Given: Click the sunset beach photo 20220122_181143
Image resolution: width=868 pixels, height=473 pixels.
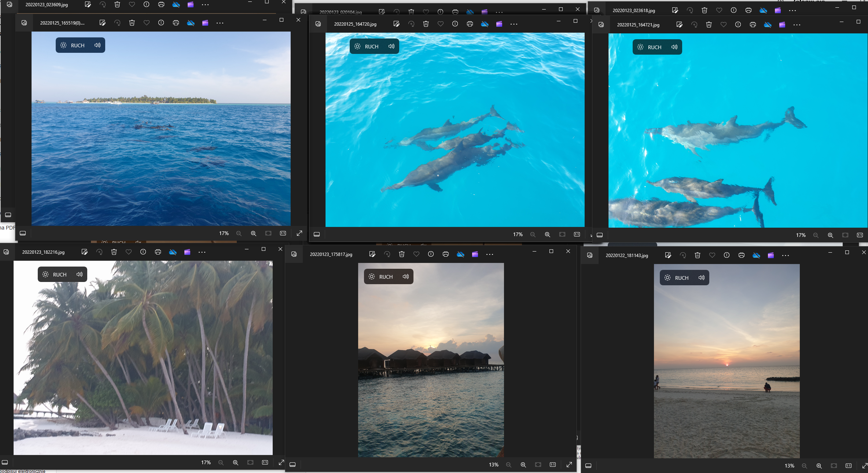Looking at the screenshot, I should click(x=727, y=361).
